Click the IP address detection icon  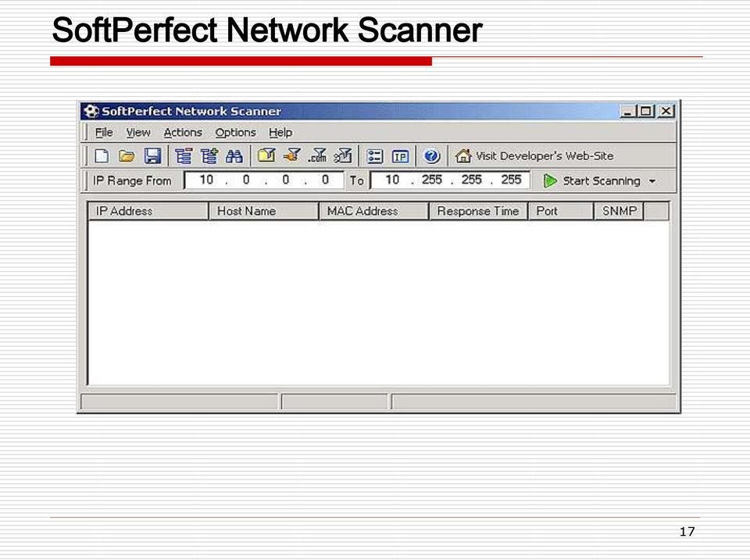(400, 156)
